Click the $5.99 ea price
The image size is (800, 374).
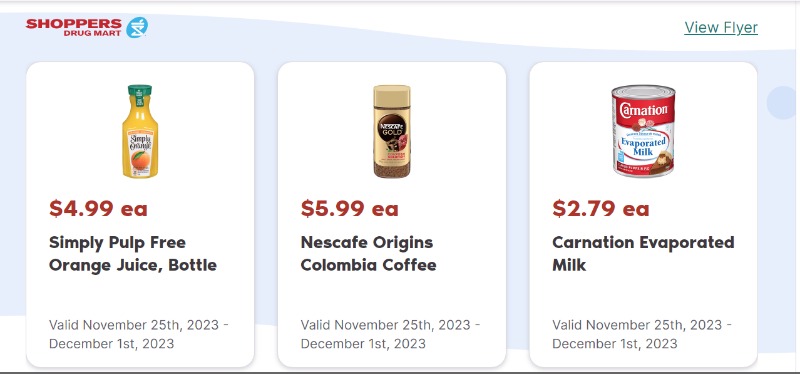(x=349, y=208)
